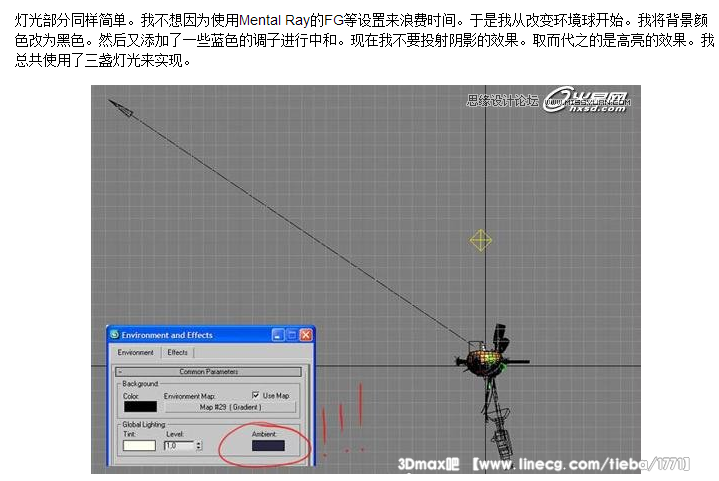Click the Level value field
This screenshot has height=481, width=719.
pyautogui.click(x=179, y=446)
